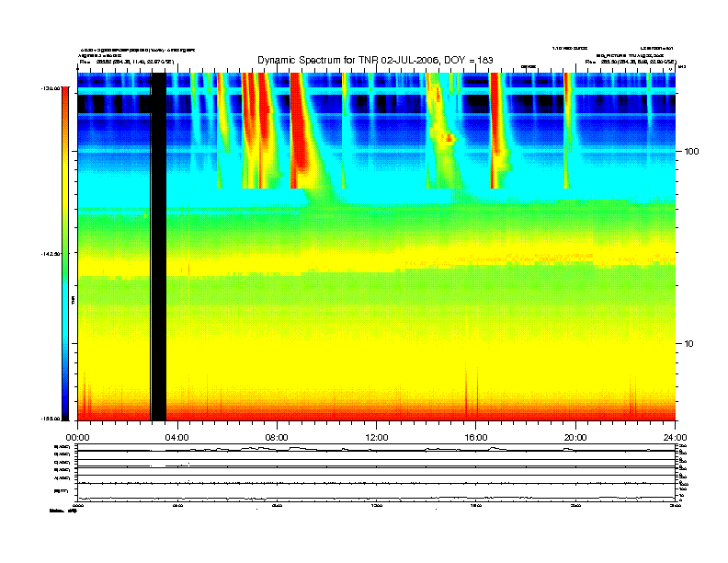This screenshot has width=728, height=563.
Task: Click the 16:00 time axis label
Action: point(476,438)
